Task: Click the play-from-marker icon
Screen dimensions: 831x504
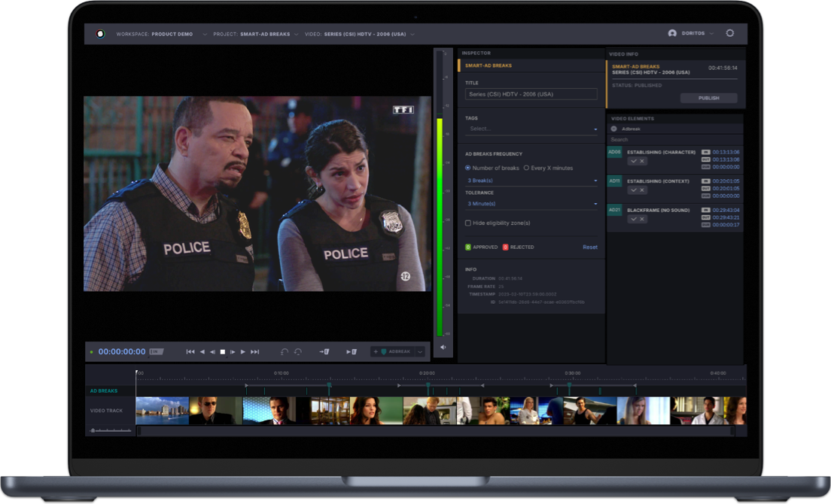Action: (x=352, y=352)
